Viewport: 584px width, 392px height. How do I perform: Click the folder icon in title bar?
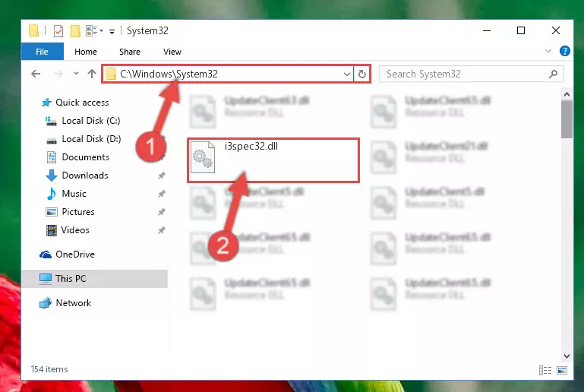[x=34, y=31]
